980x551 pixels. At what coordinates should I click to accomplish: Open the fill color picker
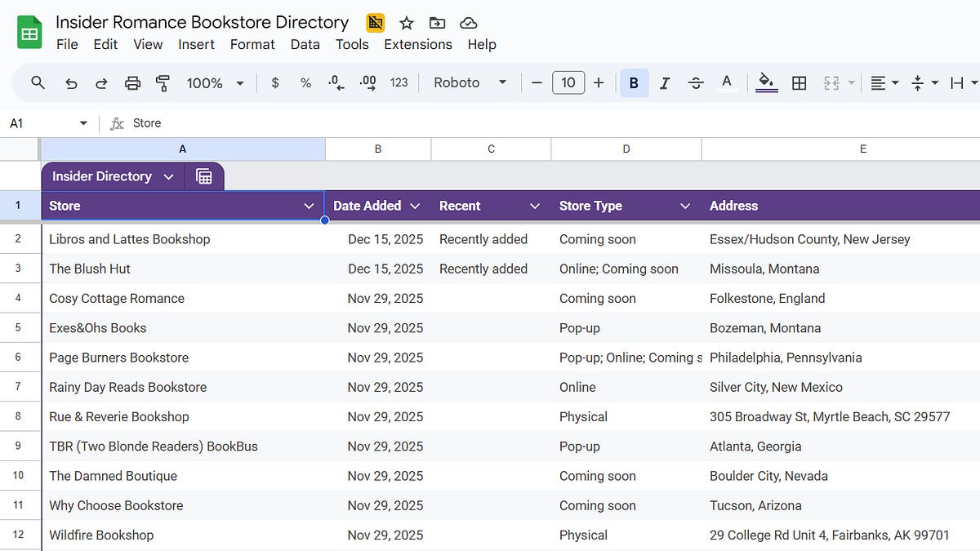766,82
